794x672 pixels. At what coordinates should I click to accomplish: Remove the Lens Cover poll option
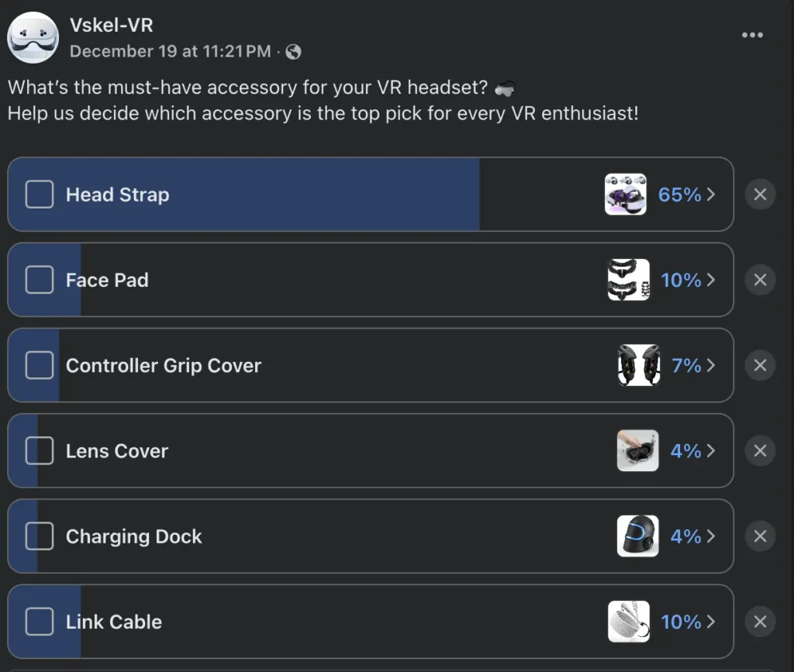760,451
